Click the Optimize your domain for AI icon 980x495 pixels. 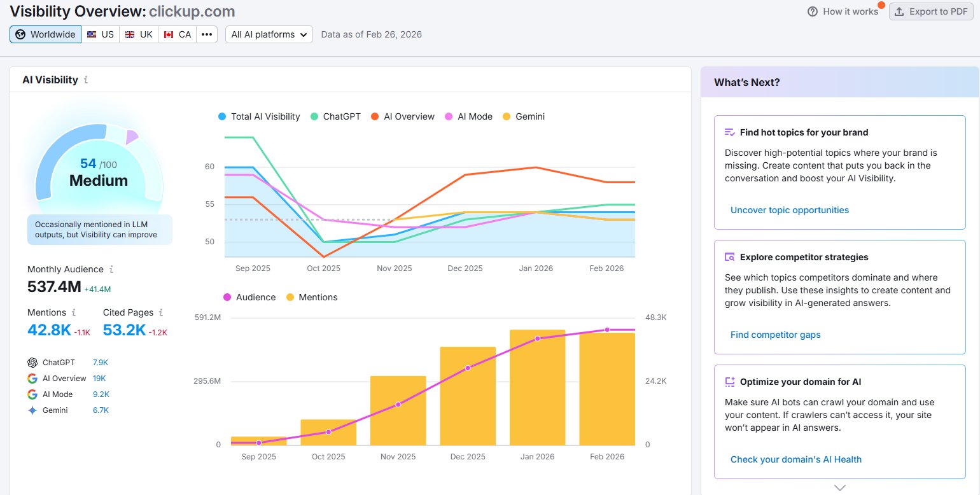[x=730, y=382]
